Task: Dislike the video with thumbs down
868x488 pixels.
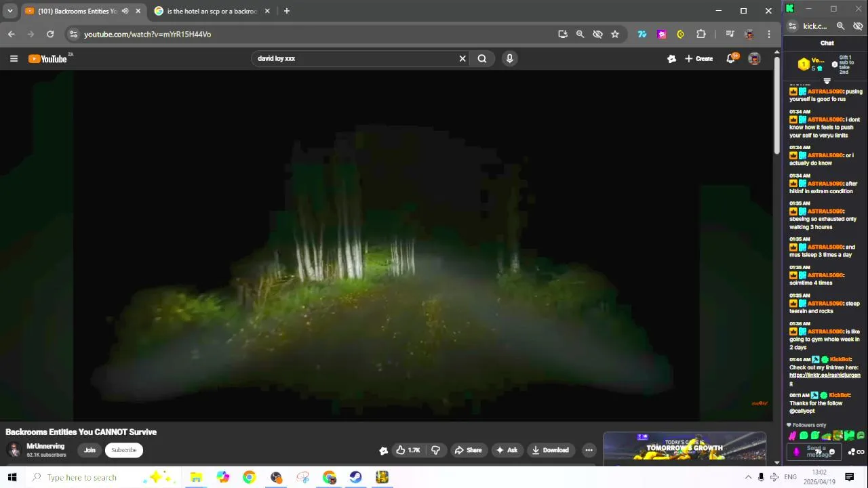Action: (x=435, y=450)
